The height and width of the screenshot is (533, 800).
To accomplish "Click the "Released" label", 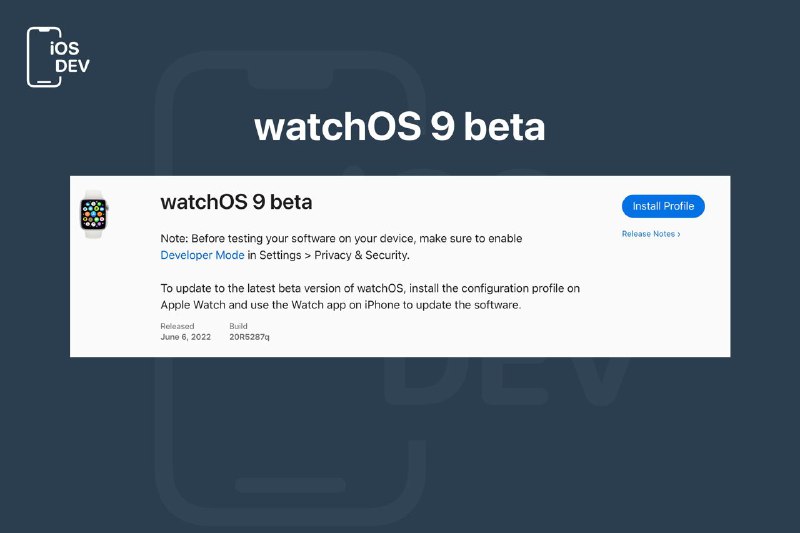I will (177, 326).
